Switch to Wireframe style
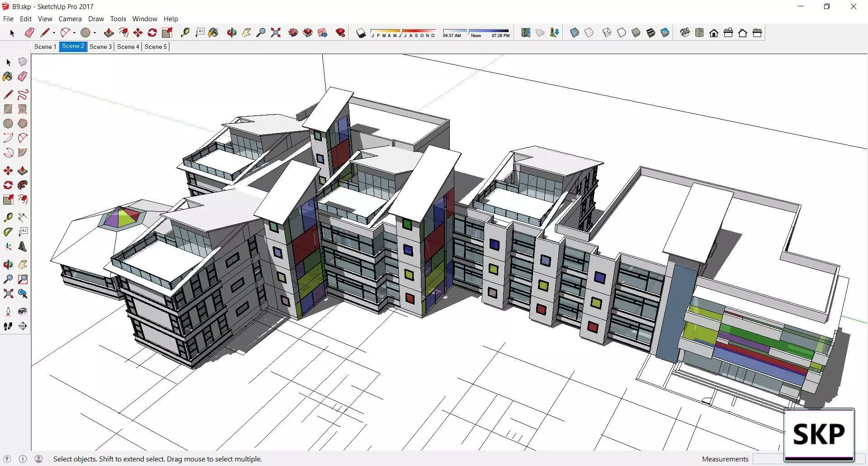The height and width of the screenshot is (466, 868). point(607,33)
